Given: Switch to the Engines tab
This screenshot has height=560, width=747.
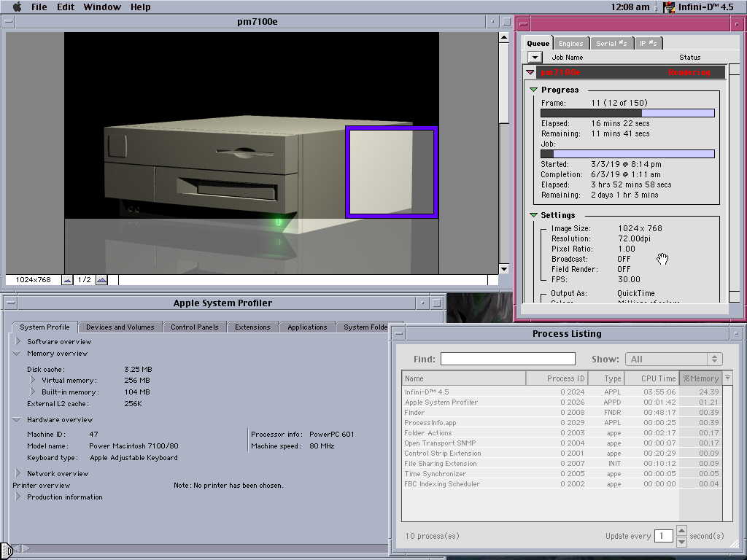Looking at the screenshot, I should [571, 44].
